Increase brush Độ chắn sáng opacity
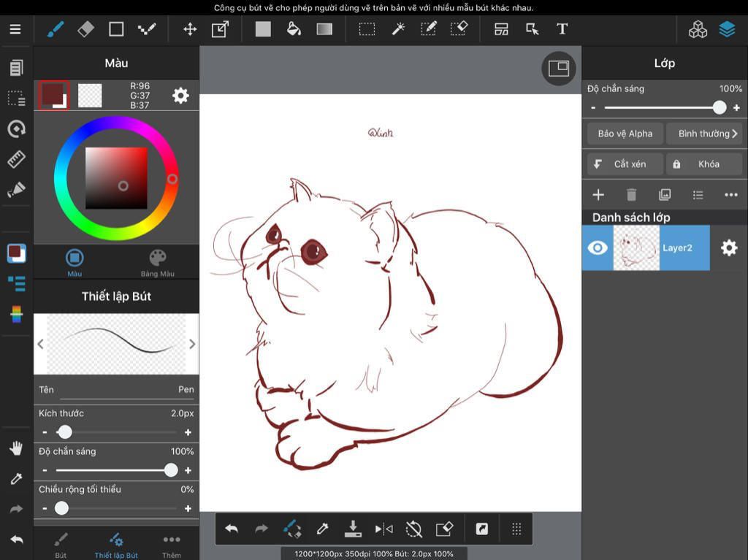Image resolution: width=748 pixels, height=560 pixels. (x=188, y=470)
